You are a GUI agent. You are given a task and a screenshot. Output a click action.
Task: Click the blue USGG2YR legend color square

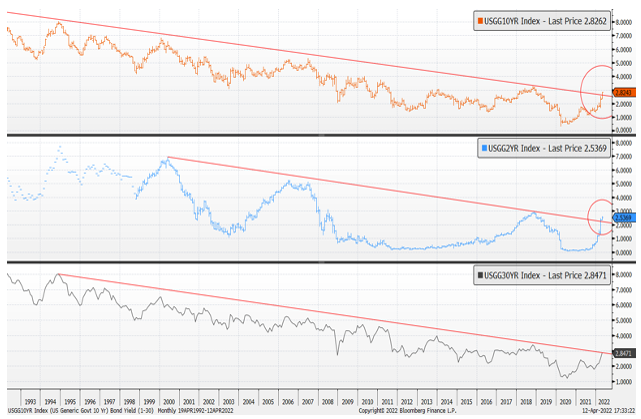[484, 148]
